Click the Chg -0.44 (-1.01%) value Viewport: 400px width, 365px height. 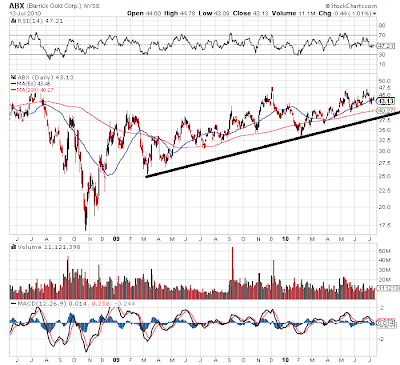click(x=345, y=13)
